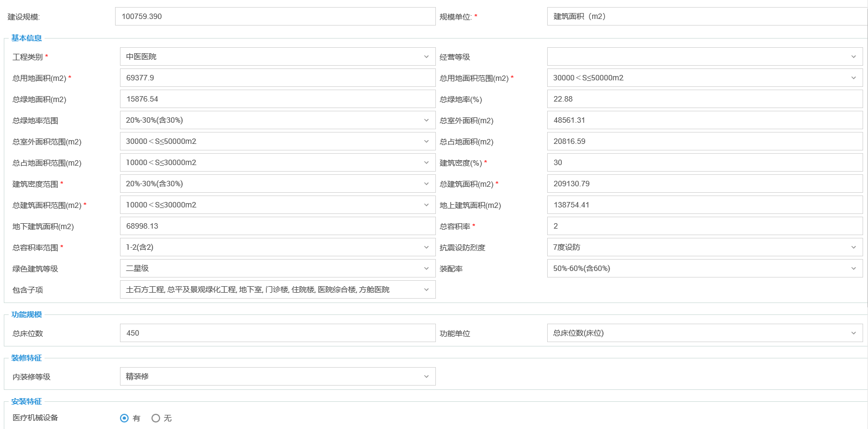This screenshot has height=429, width=868.
Task: Click the 装修特征 section heading
Action: coord(27,358)
